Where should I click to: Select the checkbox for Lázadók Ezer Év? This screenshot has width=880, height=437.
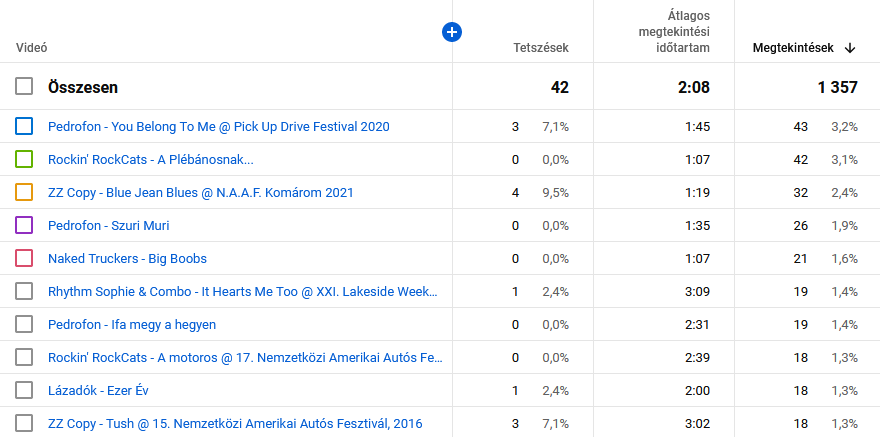pyautogui.click(x=24, y=391)
